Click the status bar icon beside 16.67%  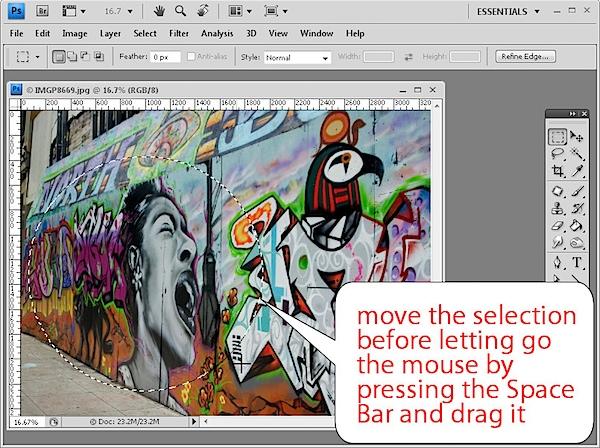click(54, 422)
